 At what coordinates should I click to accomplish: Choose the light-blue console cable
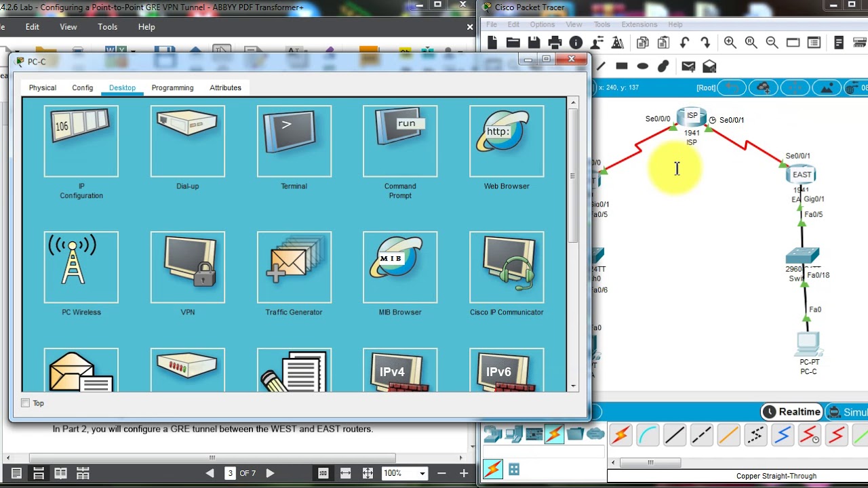pyautogui.click(x=648, y=434)
